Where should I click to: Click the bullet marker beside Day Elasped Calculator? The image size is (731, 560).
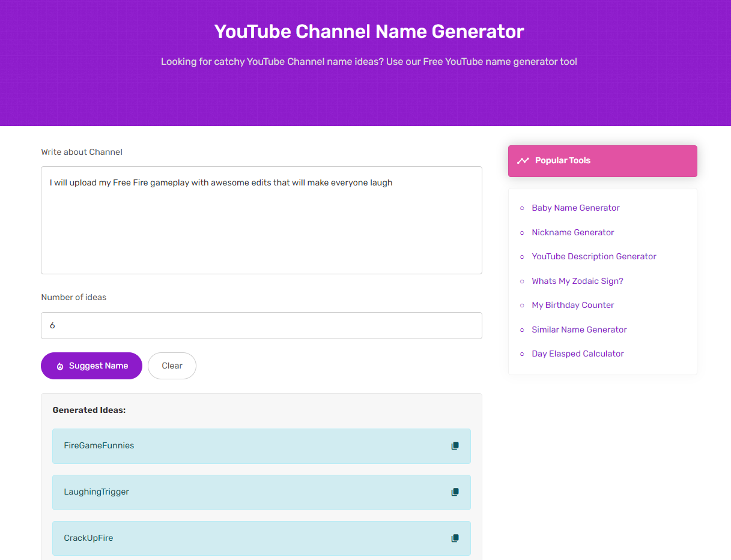tap(521, 354)
